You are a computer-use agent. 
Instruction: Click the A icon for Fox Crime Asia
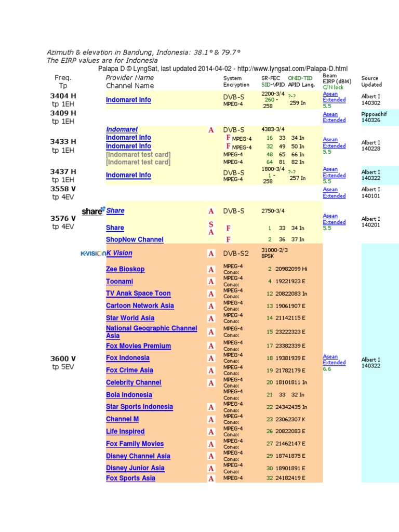[x=211, y=371]
